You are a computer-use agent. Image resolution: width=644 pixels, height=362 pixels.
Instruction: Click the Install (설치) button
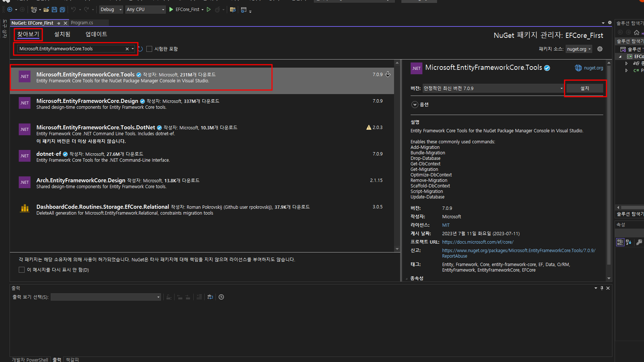tap(584, 88)
